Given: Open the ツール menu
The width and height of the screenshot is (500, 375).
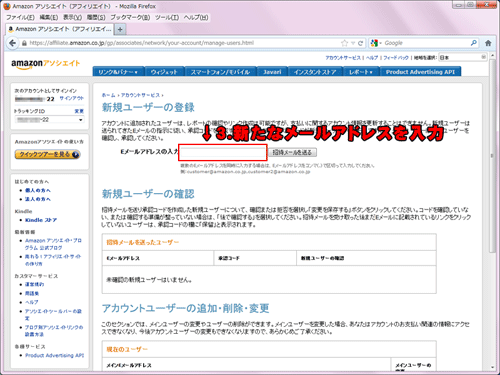Looking at the screenshot, I should (x=167, y=17).
